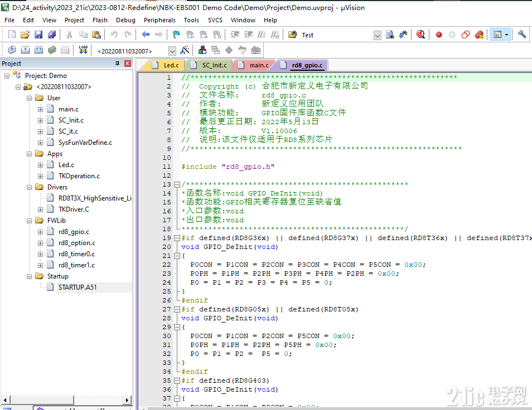Screen dimensions: 532x410
Task: Close the Project panel
Action: pyautogui.click(x=128, y=64)
